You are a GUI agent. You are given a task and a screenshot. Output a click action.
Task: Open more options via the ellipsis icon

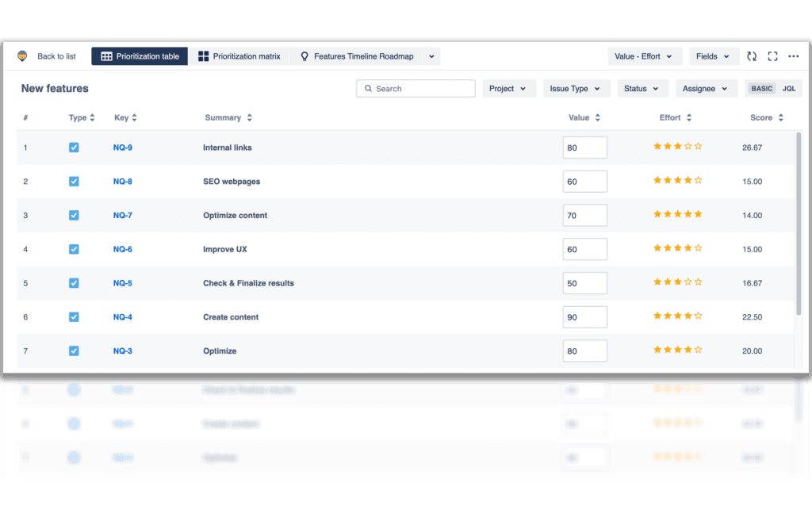pos(795,56)
